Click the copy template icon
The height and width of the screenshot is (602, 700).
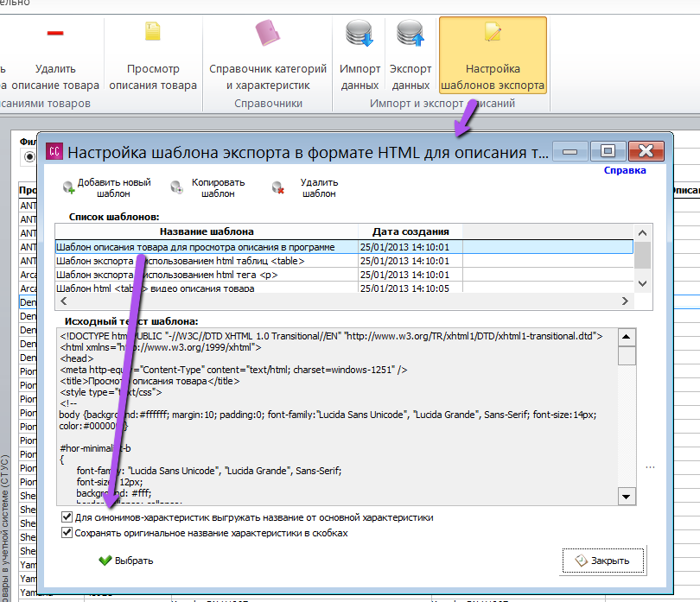(x=177, y=187)
